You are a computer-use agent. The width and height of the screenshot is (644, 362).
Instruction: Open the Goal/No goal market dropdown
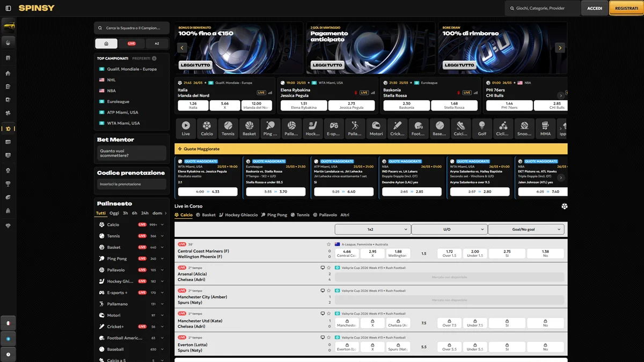tap(526, 229)
